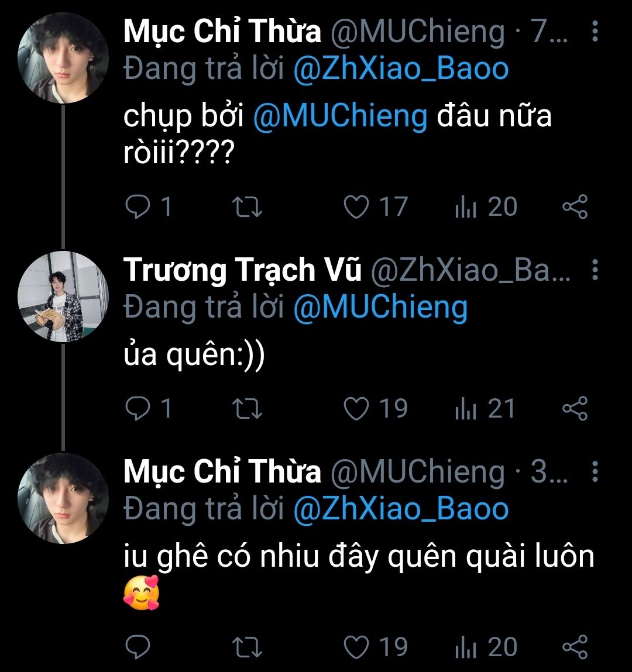
Task: Reply to first Mục Chỉ Thừa tweet
Action: tap(138, 207)
